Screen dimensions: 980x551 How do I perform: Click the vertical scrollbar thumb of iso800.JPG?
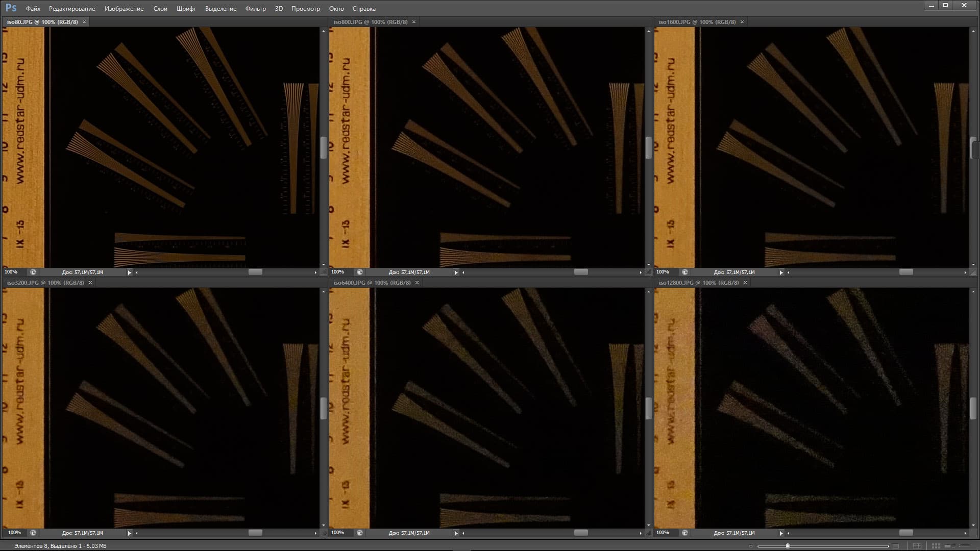[648, 148]
